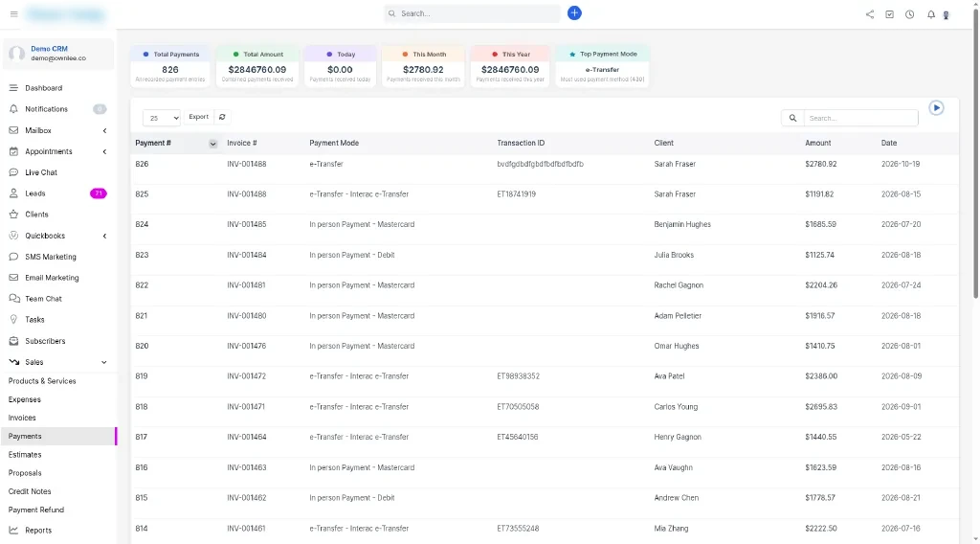Click the Reports chart icon
980x544 pixels.
13,531
